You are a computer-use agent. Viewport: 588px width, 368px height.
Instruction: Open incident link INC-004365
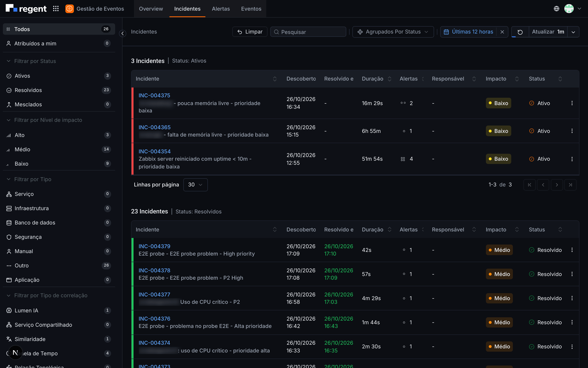155,127
